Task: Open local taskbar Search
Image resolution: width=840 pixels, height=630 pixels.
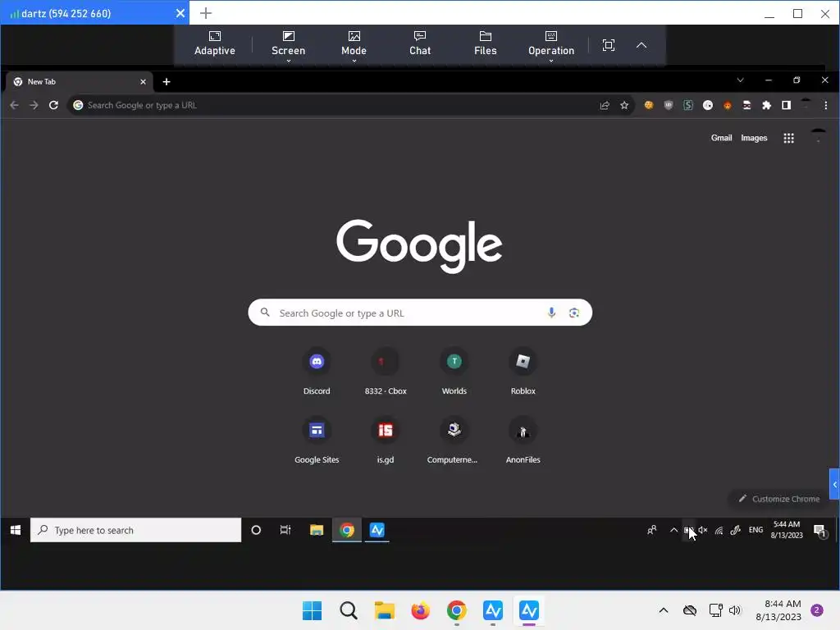Action: [348, 610]
